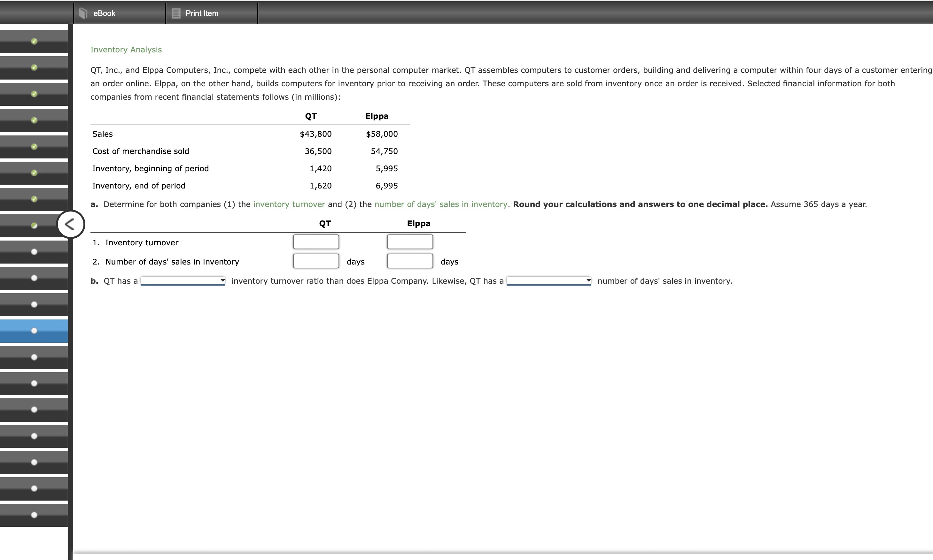Click QT number of days' sales field

tap(316, 261)
